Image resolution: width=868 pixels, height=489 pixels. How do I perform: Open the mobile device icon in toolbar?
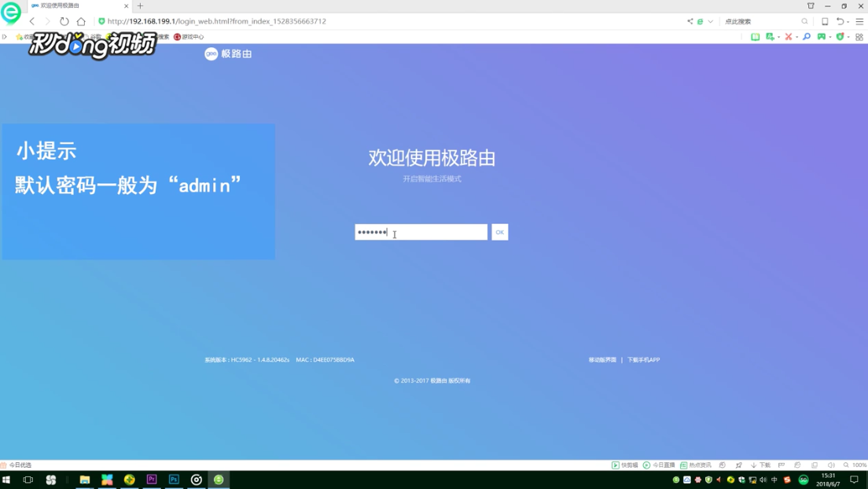point(825,21)
